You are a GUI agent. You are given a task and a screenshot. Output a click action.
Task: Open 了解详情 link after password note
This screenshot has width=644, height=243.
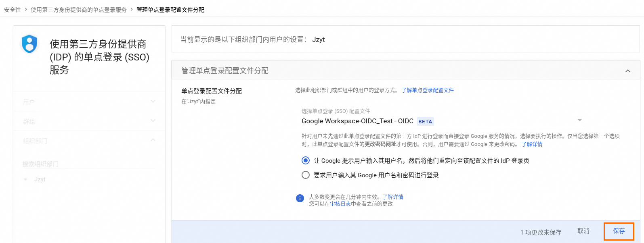click(532, 144)
